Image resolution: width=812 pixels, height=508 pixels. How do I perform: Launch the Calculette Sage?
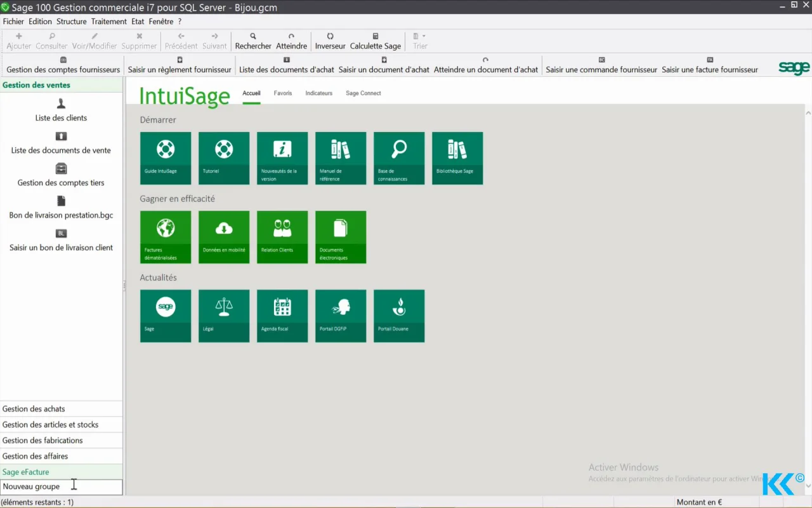click(376, 41)
